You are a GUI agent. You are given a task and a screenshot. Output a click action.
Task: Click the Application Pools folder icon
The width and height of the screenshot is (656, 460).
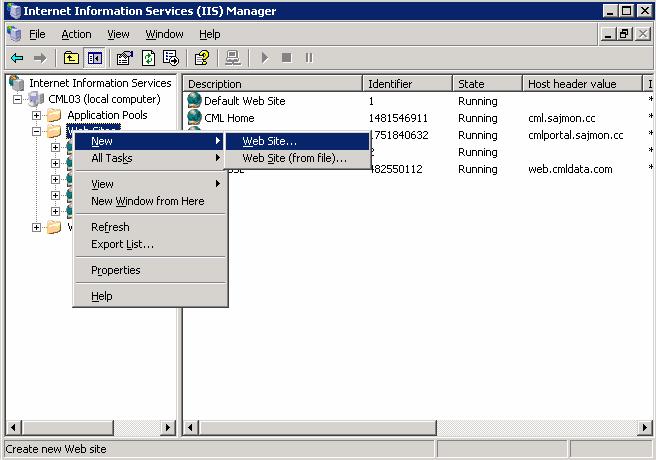(x=54, y=115)
